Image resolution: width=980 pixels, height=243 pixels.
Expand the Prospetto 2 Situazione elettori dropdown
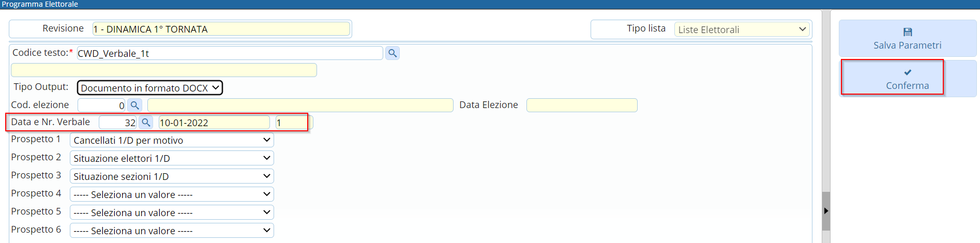click(x=172, y=158)
